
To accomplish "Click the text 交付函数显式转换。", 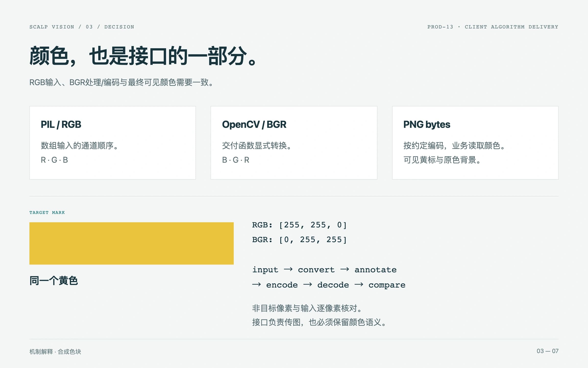I will click(257, 146).
